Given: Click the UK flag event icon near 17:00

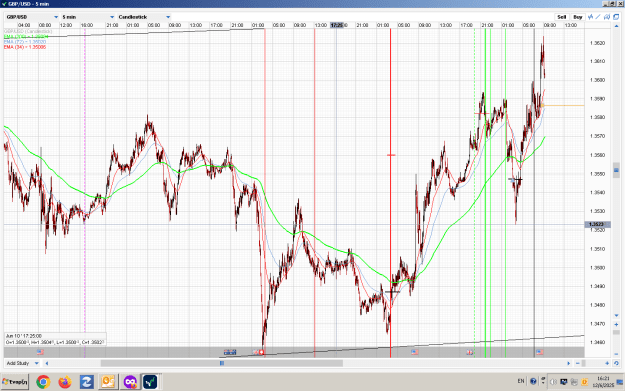Looking at the screenshot, I should coord(470,352).
